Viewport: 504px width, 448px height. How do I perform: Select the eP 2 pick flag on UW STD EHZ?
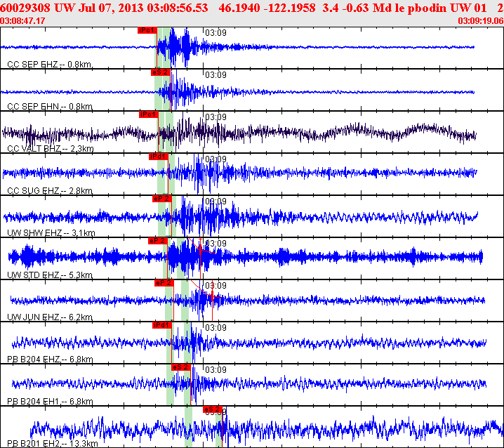[x=158, y=242]
